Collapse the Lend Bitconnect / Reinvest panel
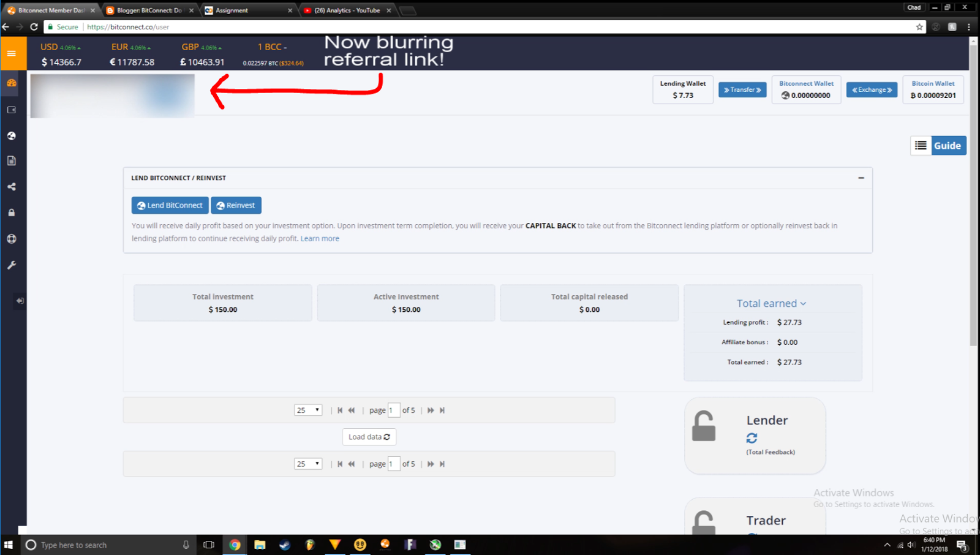The width and height of the screenshot is (980, 555). [861, 178]
